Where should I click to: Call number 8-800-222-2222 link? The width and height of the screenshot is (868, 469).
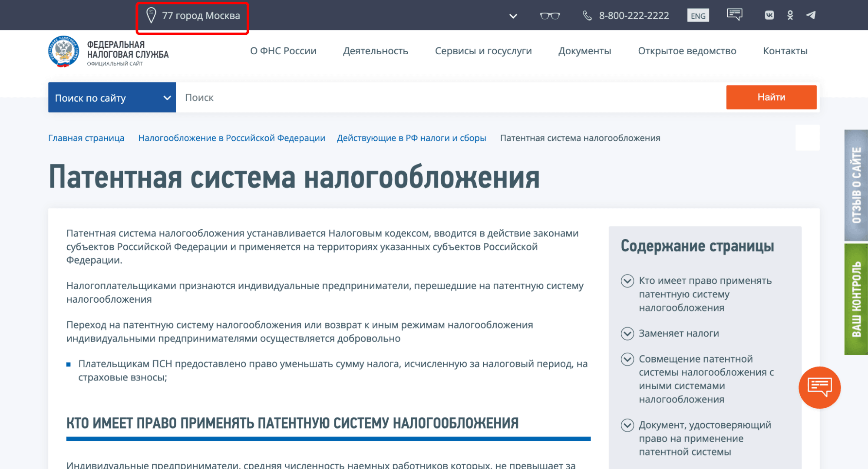coord(634,16)
